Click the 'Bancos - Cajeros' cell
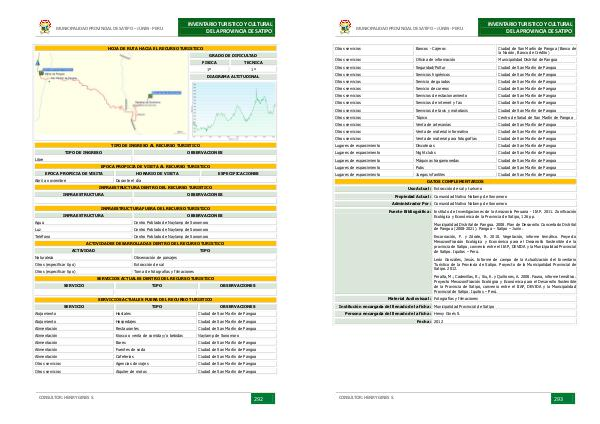This screenshot has width=600, height=424. coord(455,49)
